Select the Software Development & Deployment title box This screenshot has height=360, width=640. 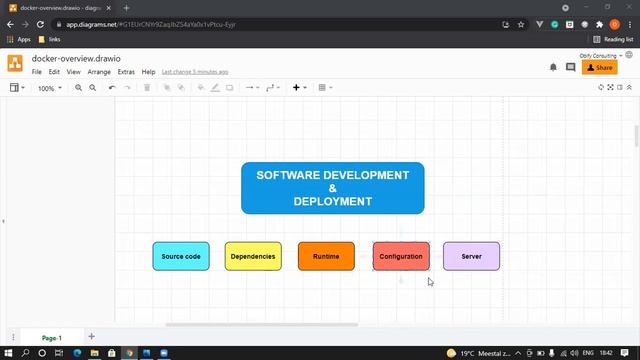333,188
